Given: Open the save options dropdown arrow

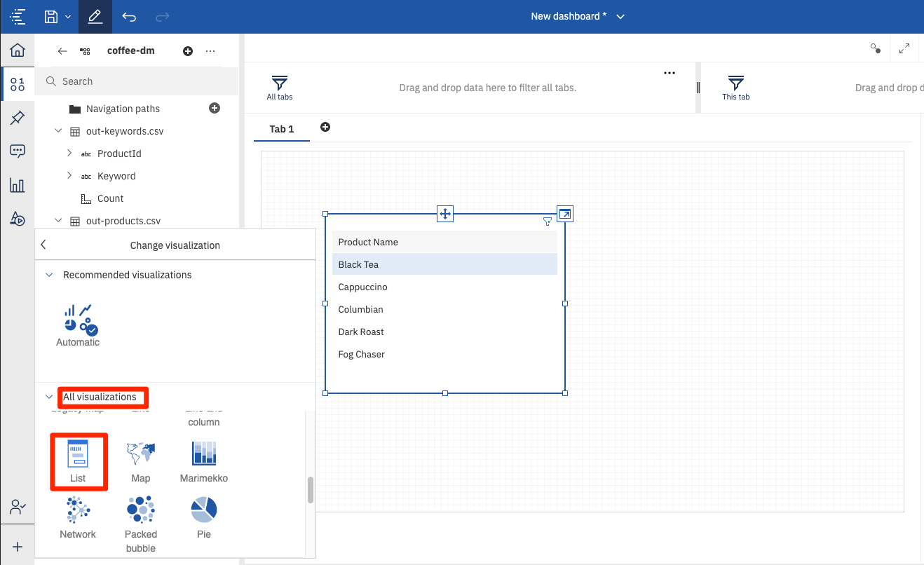Looking at the screenshot, I should pos(67,16).
